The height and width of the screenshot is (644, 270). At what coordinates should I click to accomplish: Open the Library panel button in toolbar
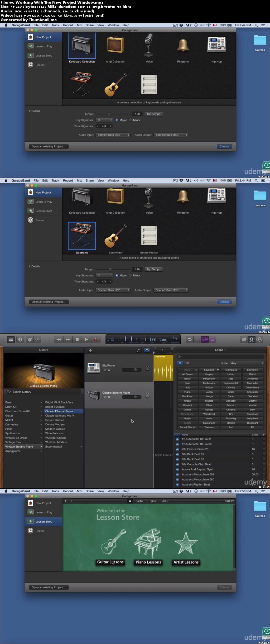coord(11,339)
